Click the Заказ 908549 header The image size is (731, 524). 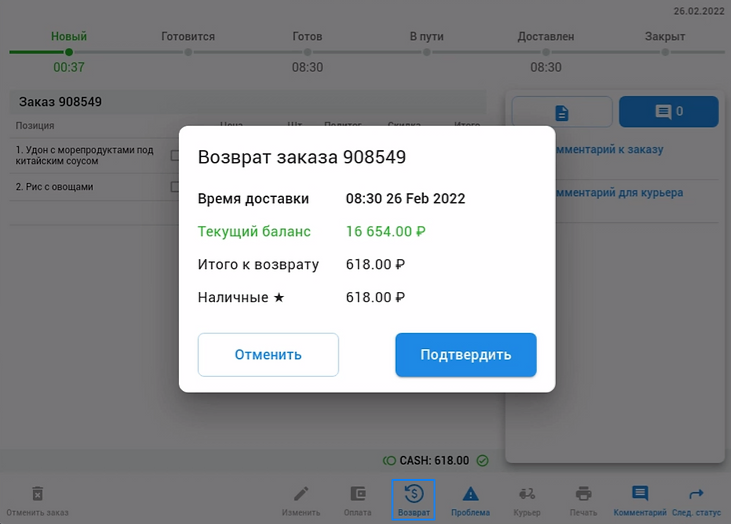click(x=60, y=102)
